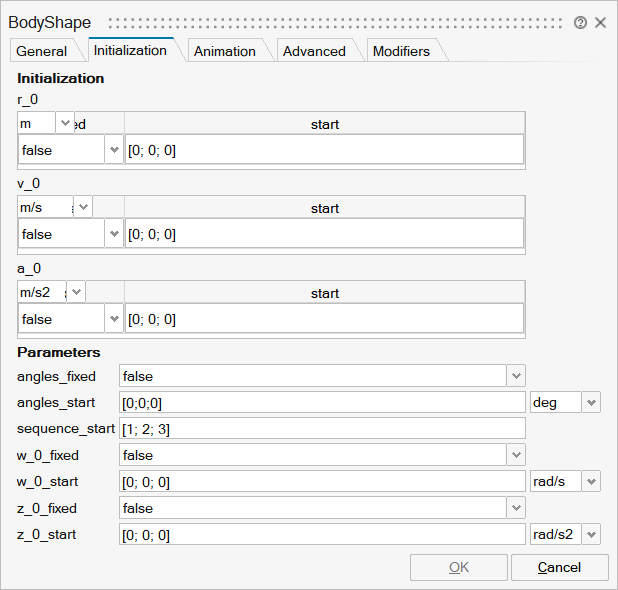Open the Animation tab
The image size is (618, 590).
tap(224, 51)
